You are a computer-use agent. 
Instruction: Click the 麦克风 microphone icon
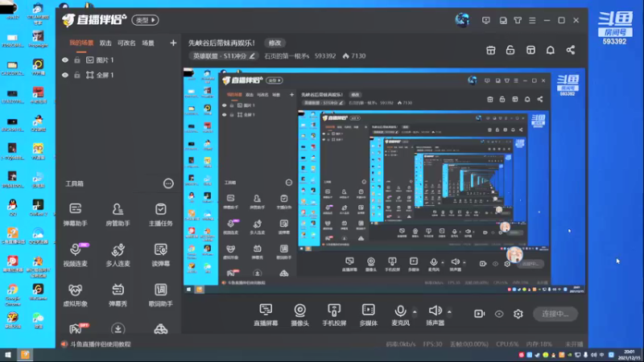pyautogui.click(x=400, y=311)
